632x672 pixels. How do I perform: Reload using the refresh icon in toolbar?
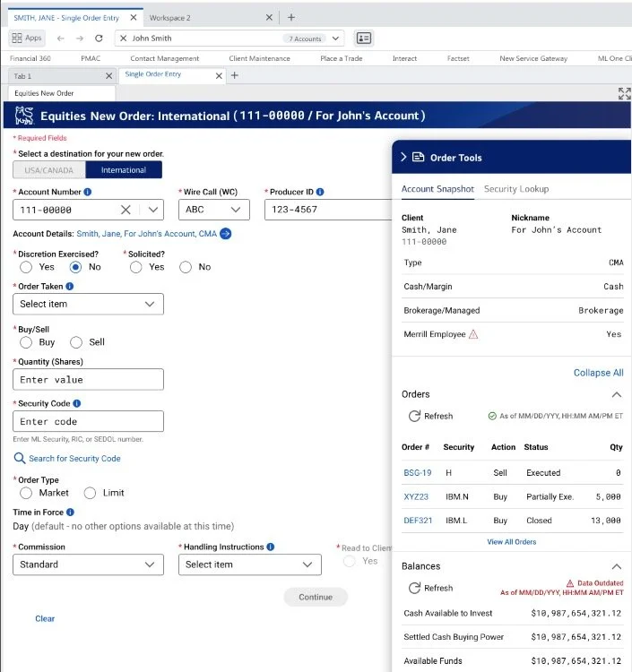click(99, 39)
